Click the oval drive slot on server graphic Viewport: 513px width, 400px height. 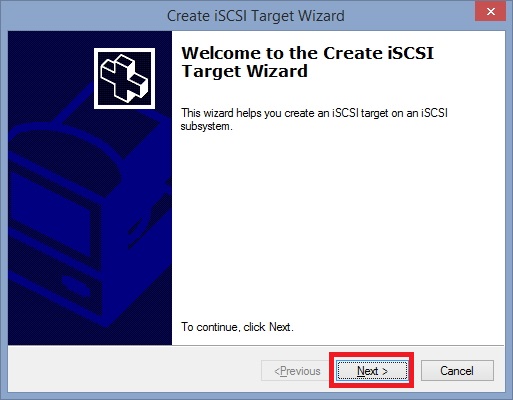[x=75, y=287]
